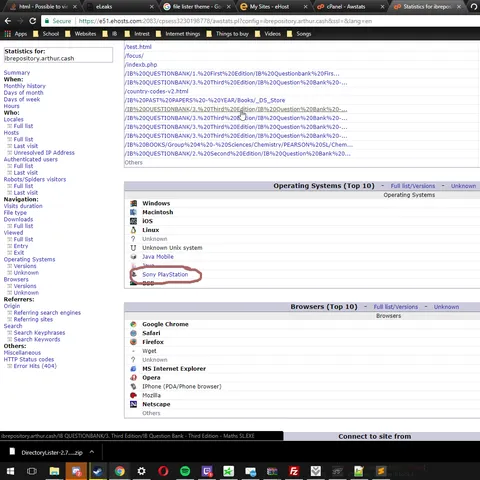Click the address bar URL field

(x=260, y=21)
